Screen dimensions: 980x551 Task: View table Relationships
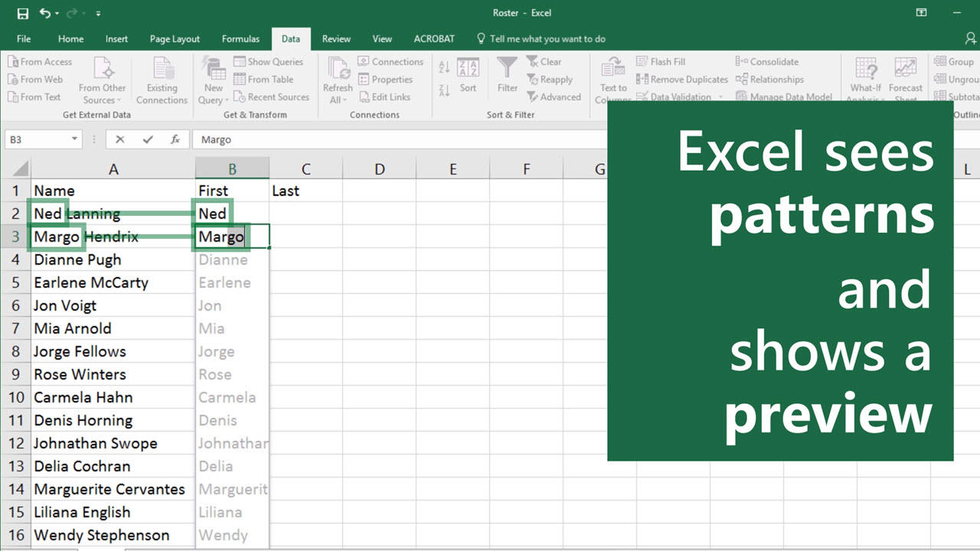click(x=771, y=79)
